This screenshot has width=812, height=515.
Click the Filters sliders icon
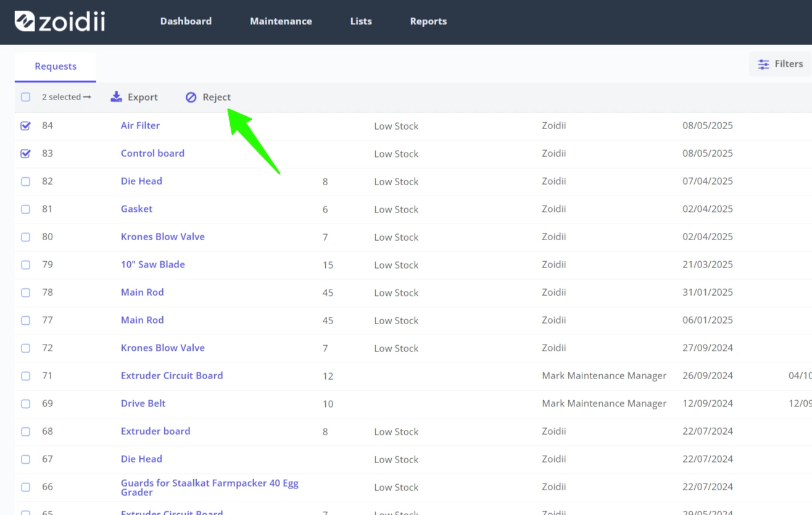tap(764, 64)
